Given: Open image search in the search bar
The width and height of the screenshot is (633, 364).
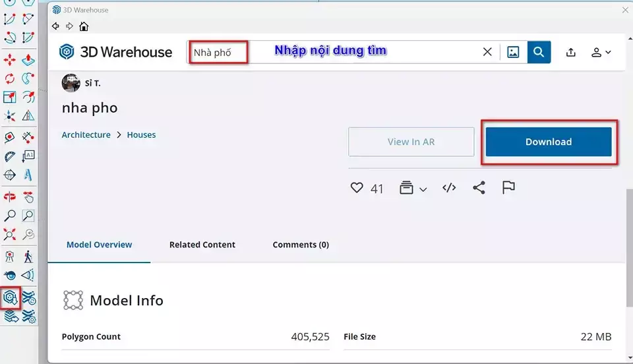Looking at the screenshot, I should pyautogui.click(x=513, y=52).
